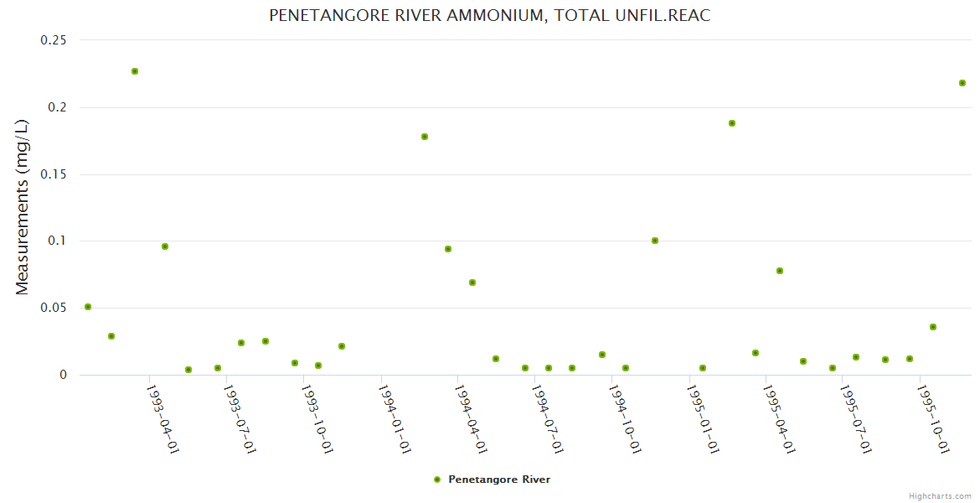Screen dimensions: 980x503
Task: Select the early 1995 point near 0.188
Action: (x=732, y=123)
